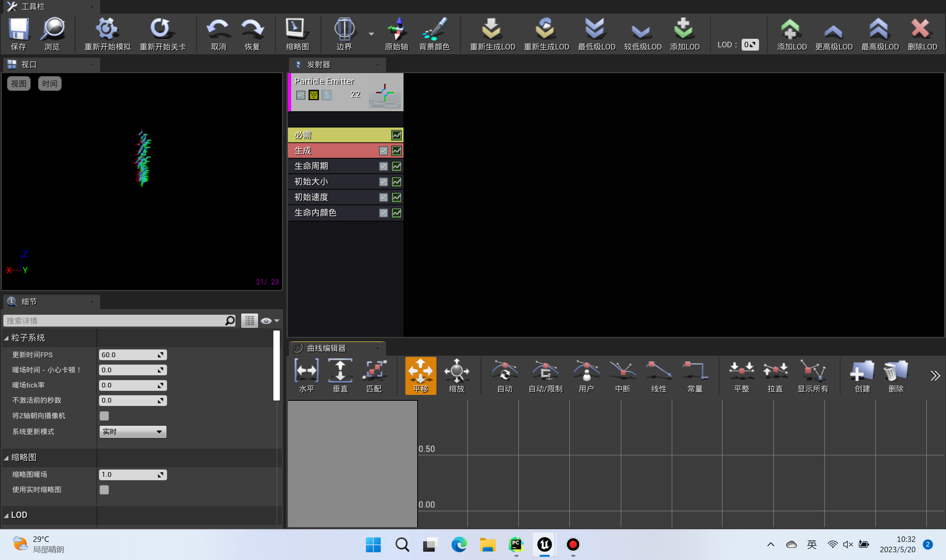Jump to 最高级LOD

[x=879, y=34]
